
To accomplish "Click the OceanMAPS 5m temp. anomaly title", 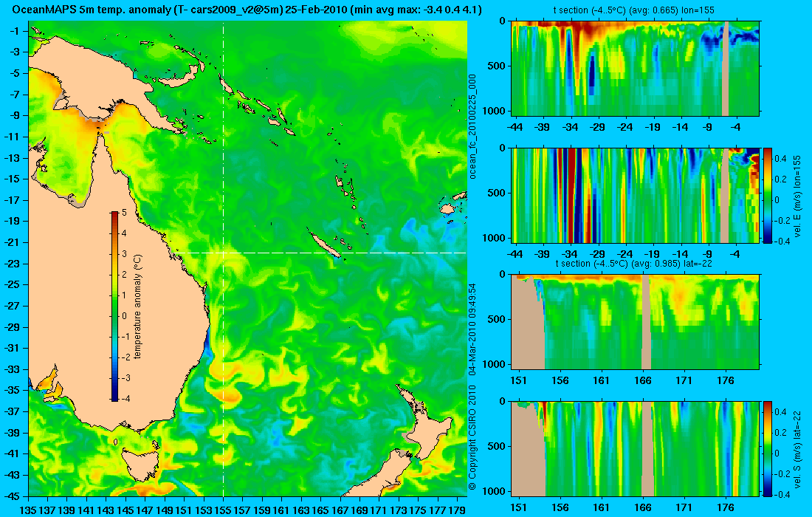I will tap(247, 10).
